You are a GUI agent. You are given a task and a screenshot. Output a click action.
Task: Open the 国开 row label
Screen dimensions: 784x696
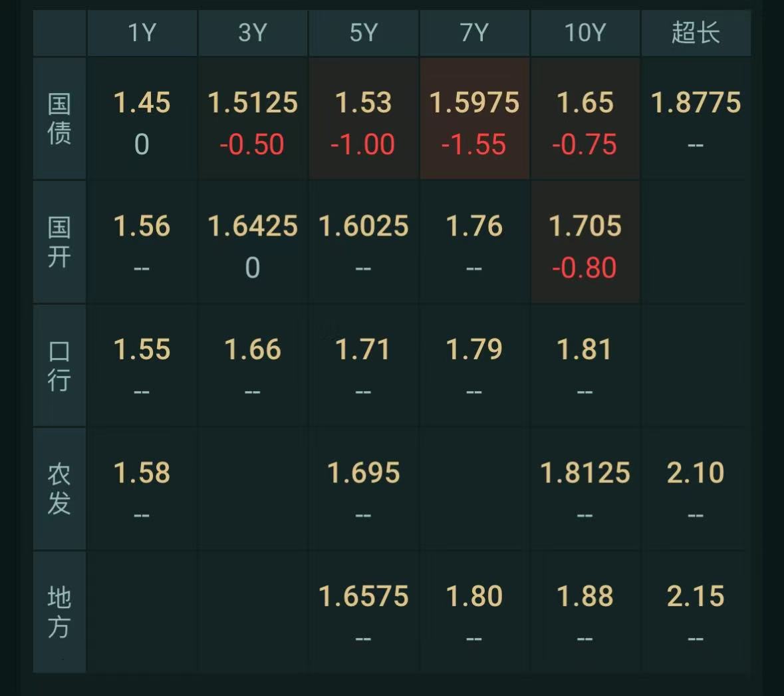point(59,242)
